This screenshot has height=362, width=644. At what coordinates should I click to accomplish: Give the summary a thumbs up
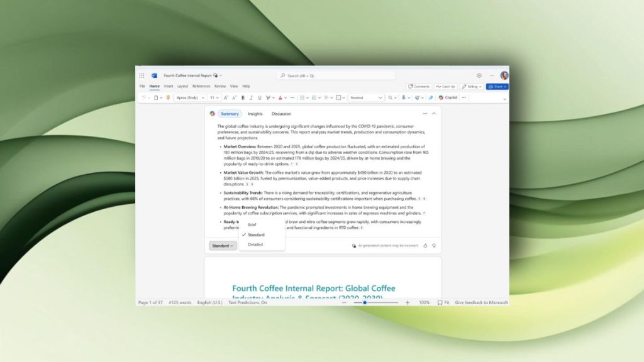[425, 246]
